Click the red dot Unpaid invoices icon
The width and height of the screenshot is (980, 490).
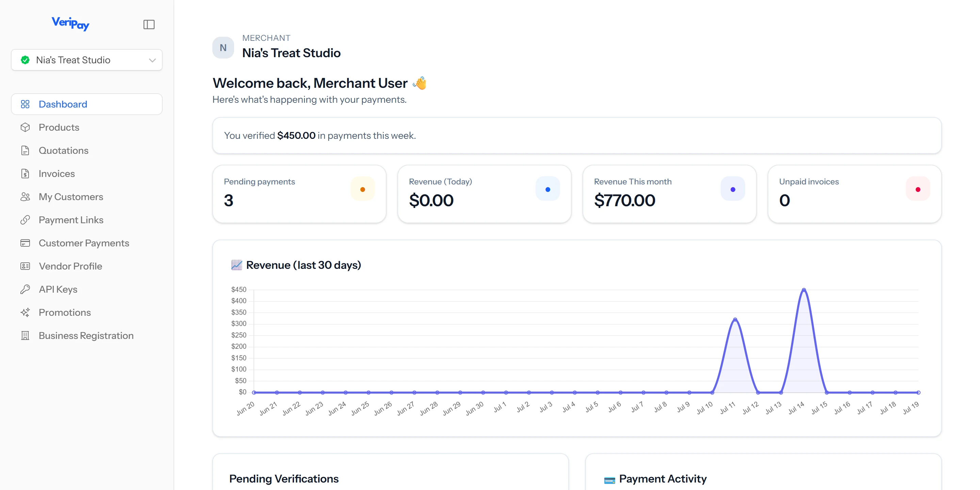[x=918, y=189]
